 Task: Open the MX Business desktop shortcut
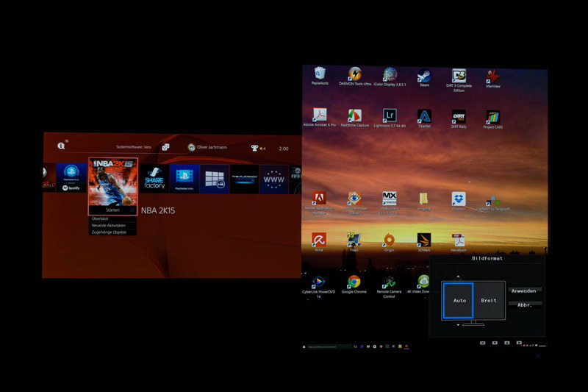pyautogui.click(x=390, y=203)
